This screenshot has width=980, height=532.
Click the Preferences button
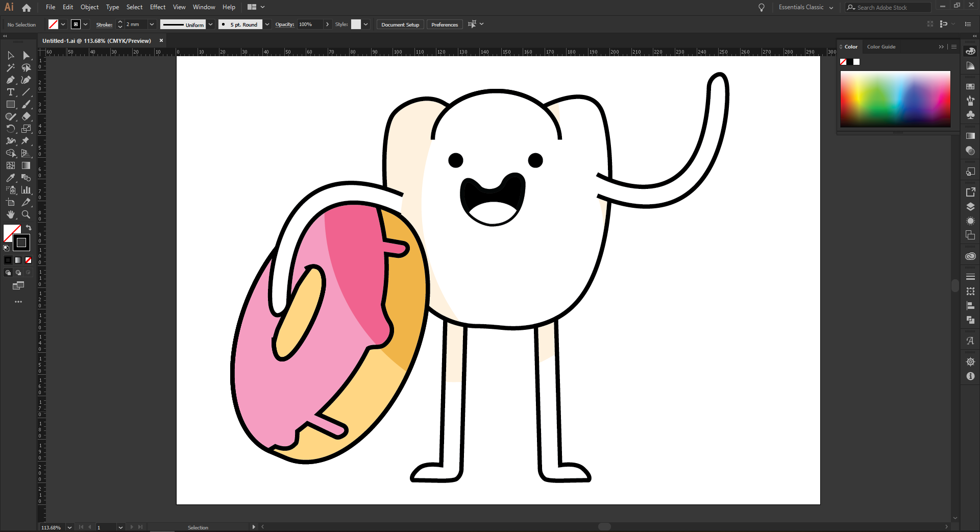pyautogui.click(x=445, y=25)
